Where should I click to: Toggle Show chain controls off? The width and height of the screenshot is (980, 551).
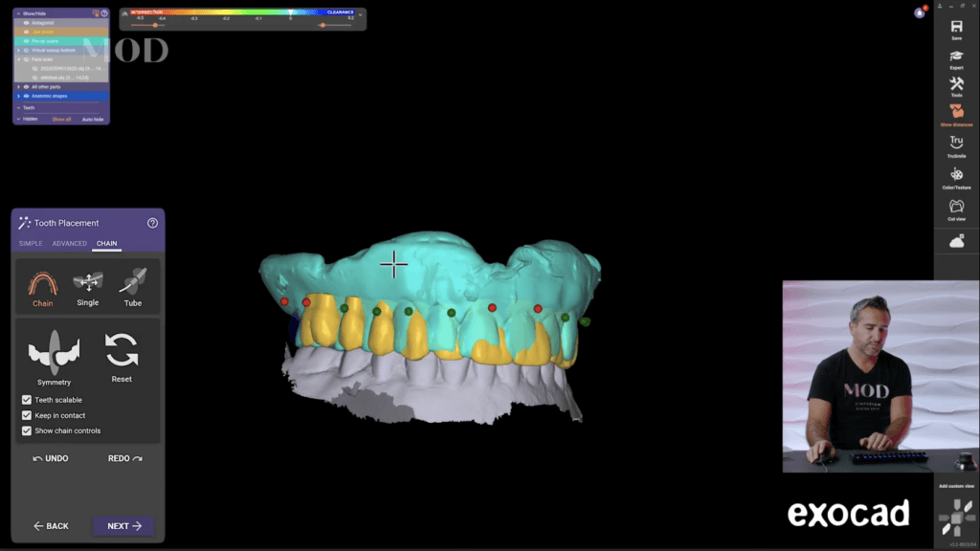click(26, 430)
